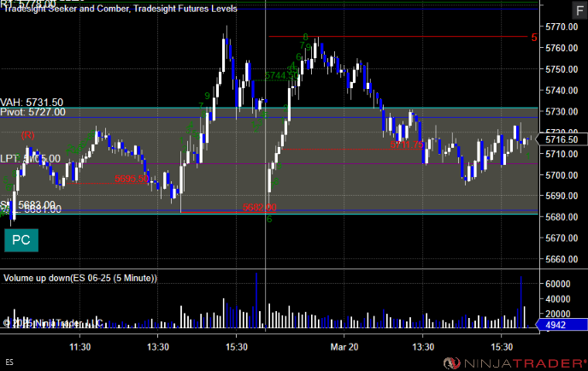588x371 pixels.
Task: Click the current price marker 5716.50
Action: 562,139
